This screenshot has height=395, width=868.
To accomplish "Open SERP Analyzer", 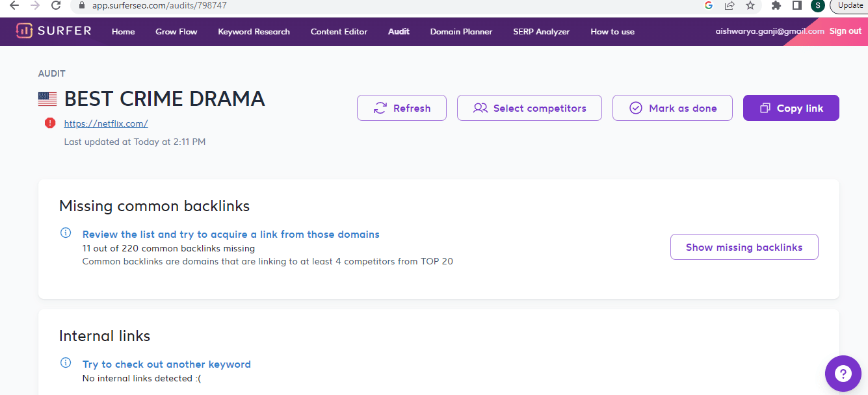I will click(x=541, y=31).
